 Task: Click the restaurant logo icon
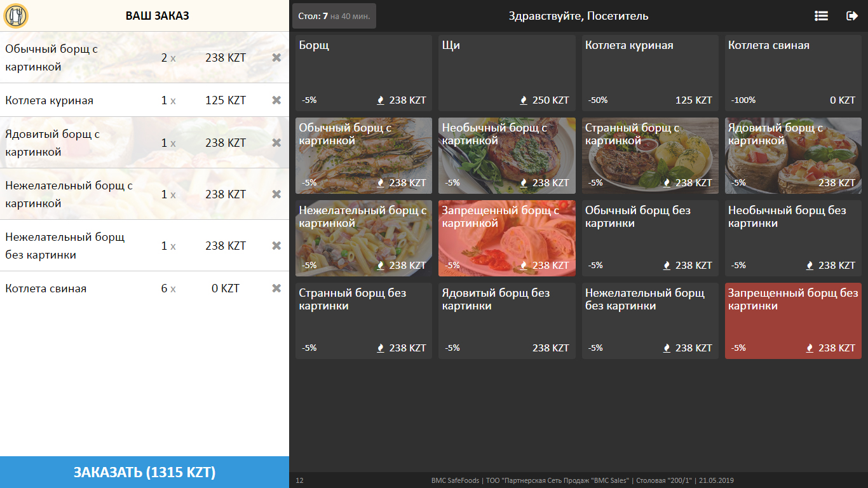(16, 16)
